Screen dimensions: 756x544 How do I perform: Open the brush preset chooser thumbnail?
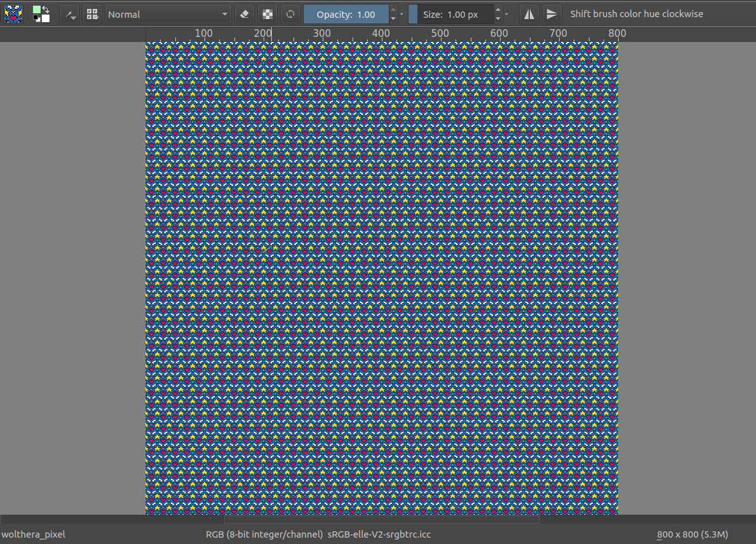tap(13, 13)
